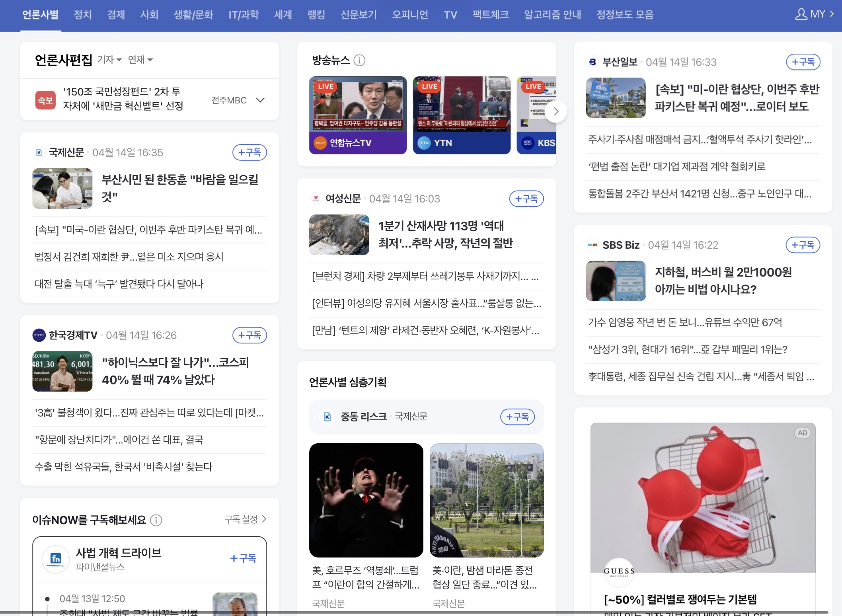Expand the 전주MBC breaking news chevron
Viewport: 842px width, 616px height.
(260, 100)
